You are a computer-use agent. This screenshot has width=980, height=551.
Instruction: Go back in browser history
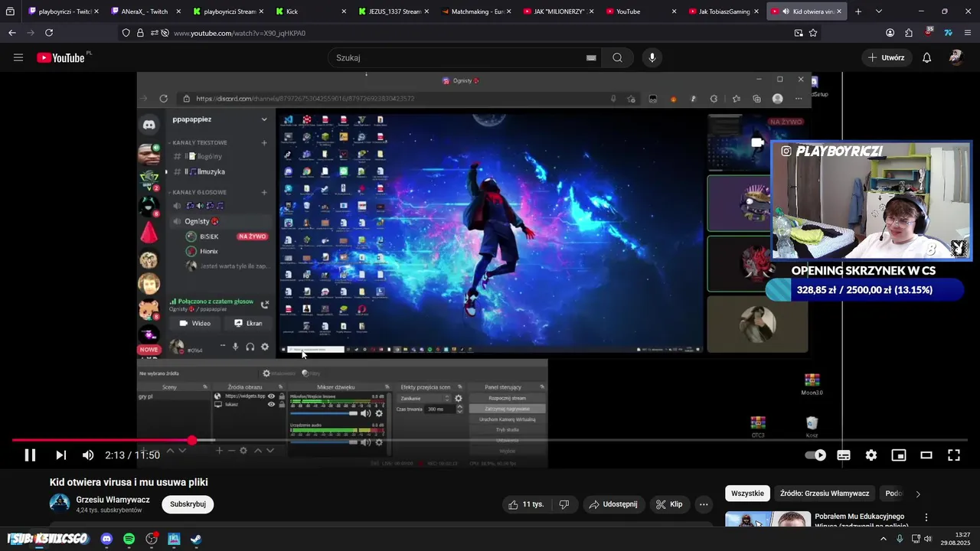click(x=11, y=33)
